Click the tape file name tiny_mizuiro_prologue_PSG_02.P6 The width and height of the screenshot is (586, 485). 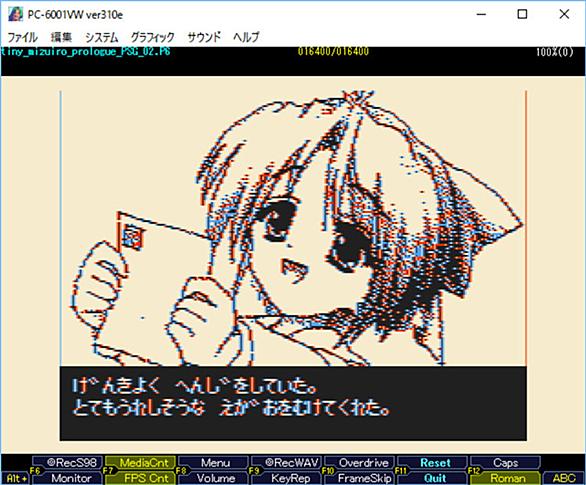point(85,51)
